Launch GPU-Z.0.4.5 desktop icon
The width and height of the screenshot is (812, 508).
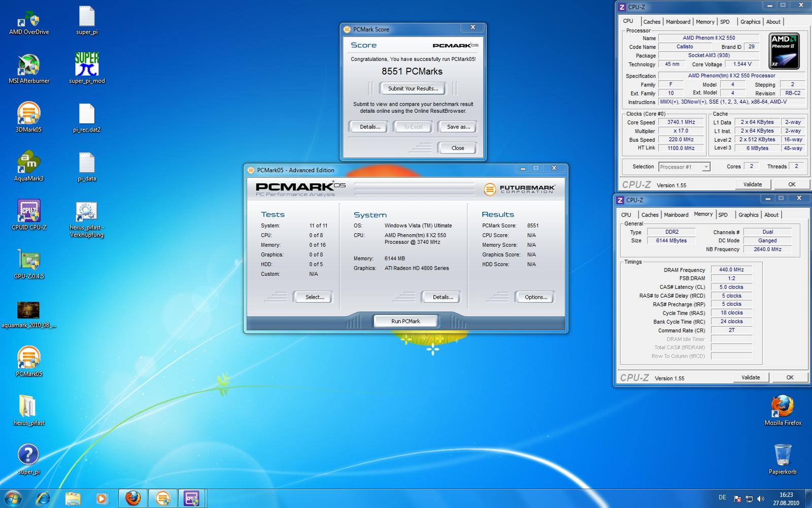tap(29, 264)
